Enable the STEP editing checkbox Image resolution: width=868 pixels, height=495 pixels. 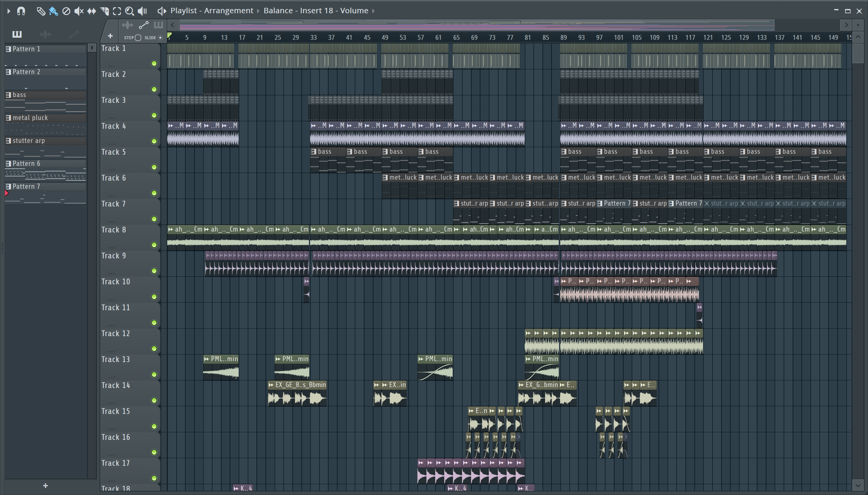[138, 38]
